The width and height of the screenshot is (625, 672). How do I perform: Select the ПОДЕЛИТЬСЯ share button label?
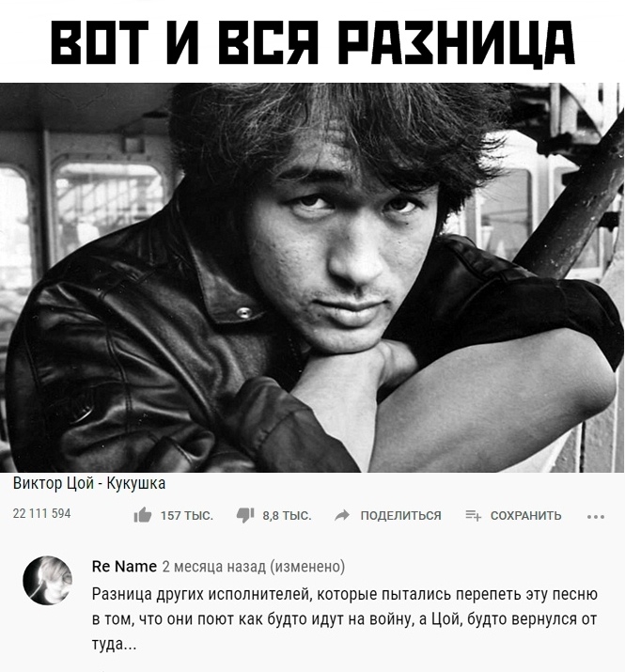click(x=400, y=516)
